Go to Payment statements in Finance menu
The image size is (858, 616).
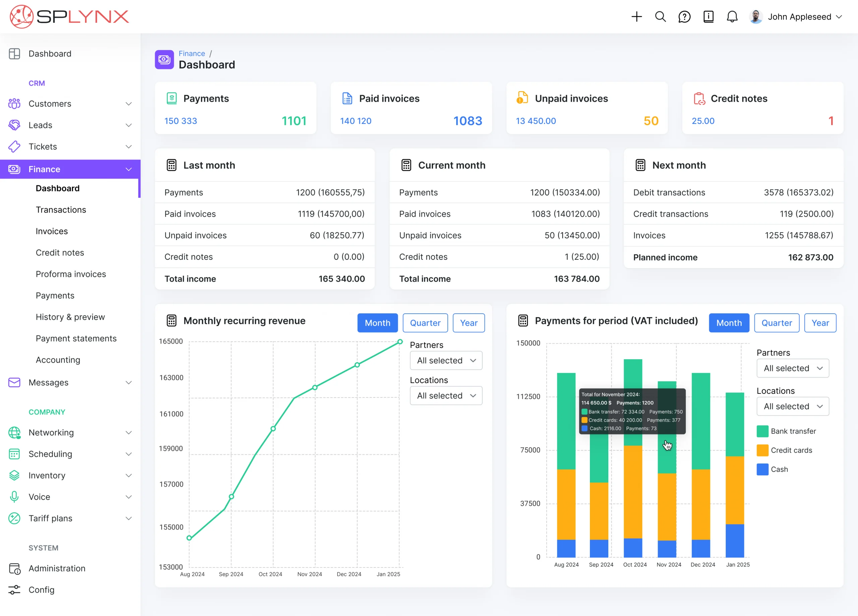point(76,338)
